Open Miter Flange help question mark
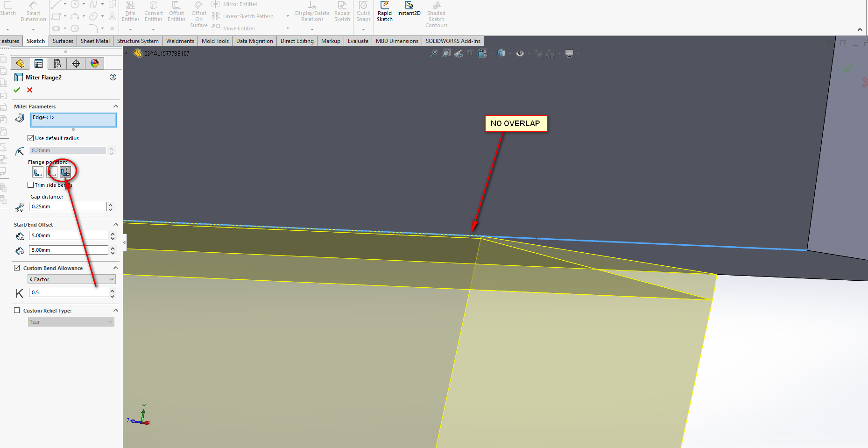868x448 pixels. (113, 77)
